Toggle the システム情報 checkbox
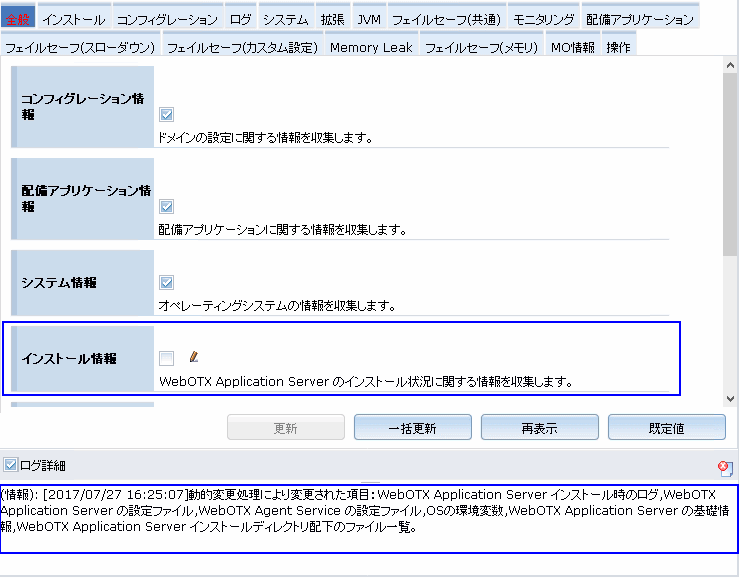Screen dimensions: 739x578 coord(167,282)
